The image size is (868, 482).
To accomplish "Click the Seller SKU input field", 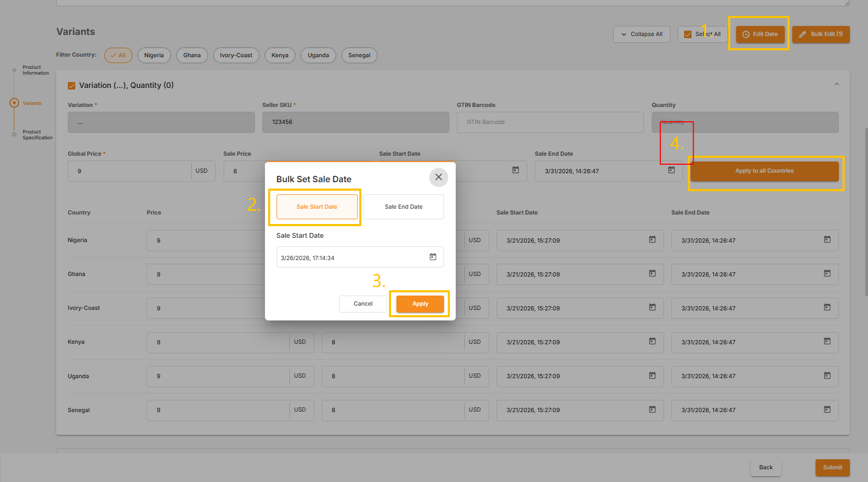I will pos(355,122).
